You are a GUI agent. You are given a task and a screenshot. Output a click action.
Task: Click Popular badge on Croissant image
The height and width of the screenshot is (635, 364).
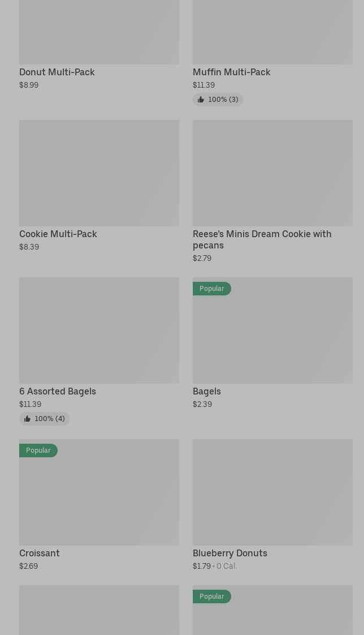click(x=38, y=450)
